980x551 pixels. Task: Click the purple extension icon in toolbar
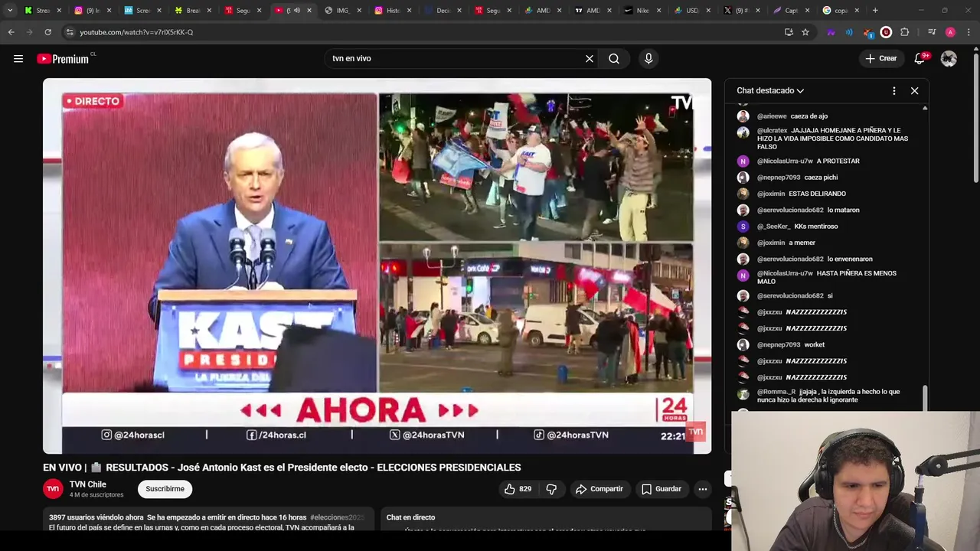831,32
